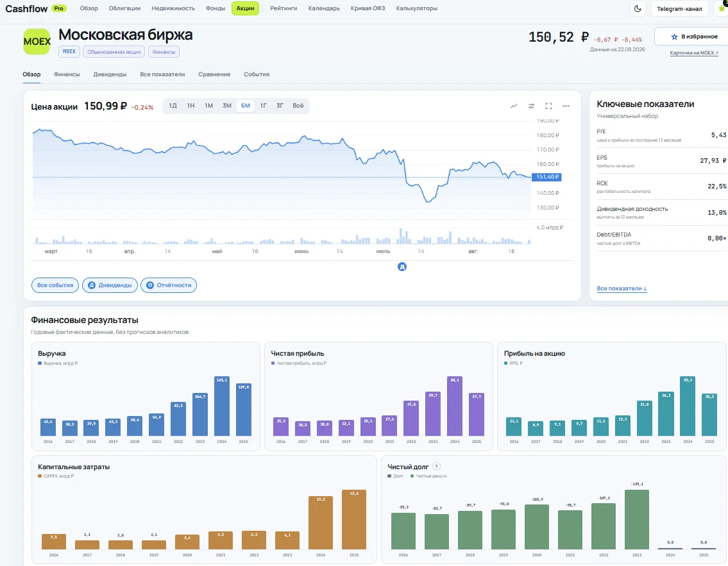
Task: Toggle the Долг legend swatch
Action: click(x=389, y=476)
